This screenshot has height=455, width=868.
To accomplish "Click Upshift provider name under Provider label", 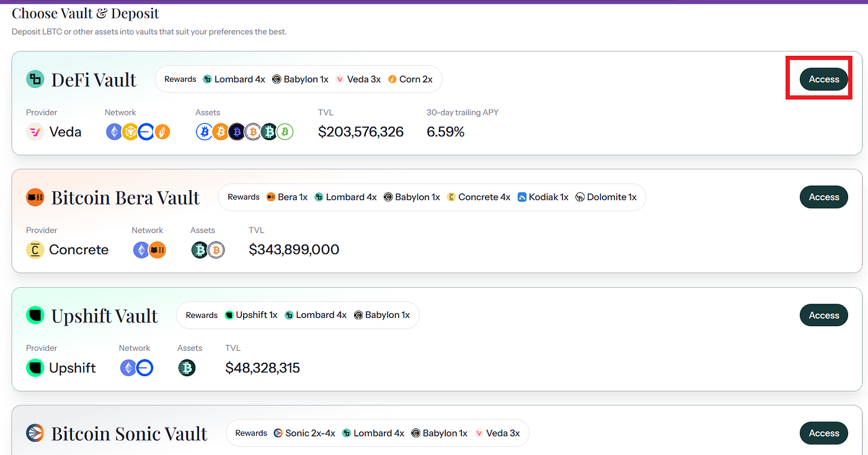I will (73, 368).
